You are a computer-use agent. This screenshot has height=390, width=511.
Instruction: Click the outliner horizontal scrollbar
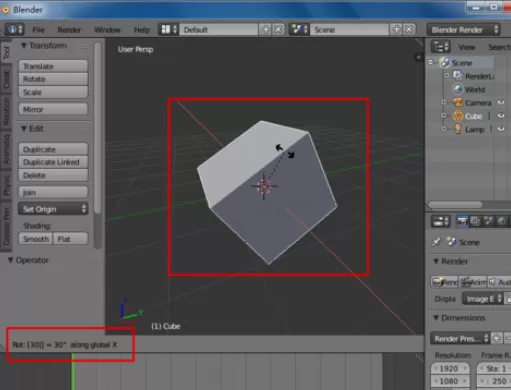tap(455, 204)
